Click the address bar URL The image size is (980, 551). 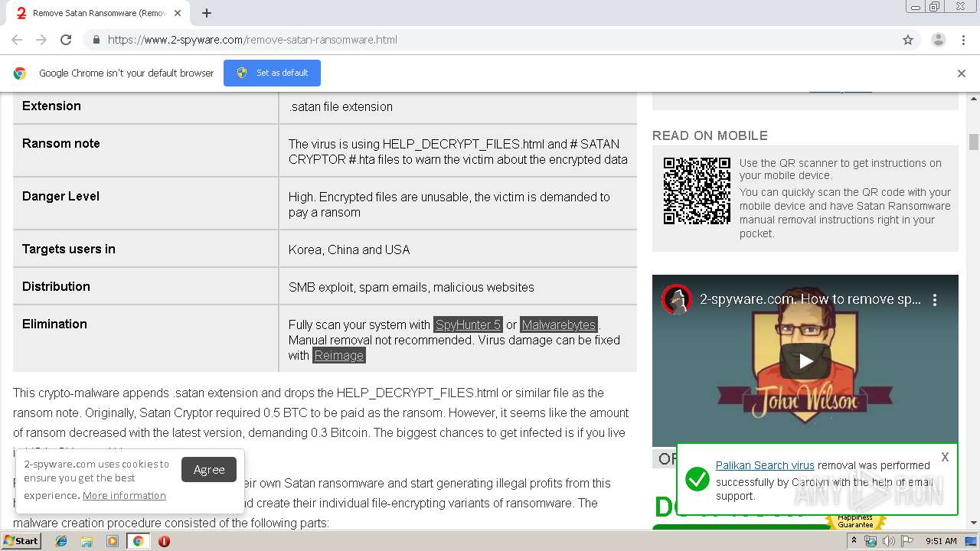pyautogui.click(x=253, y=40)
